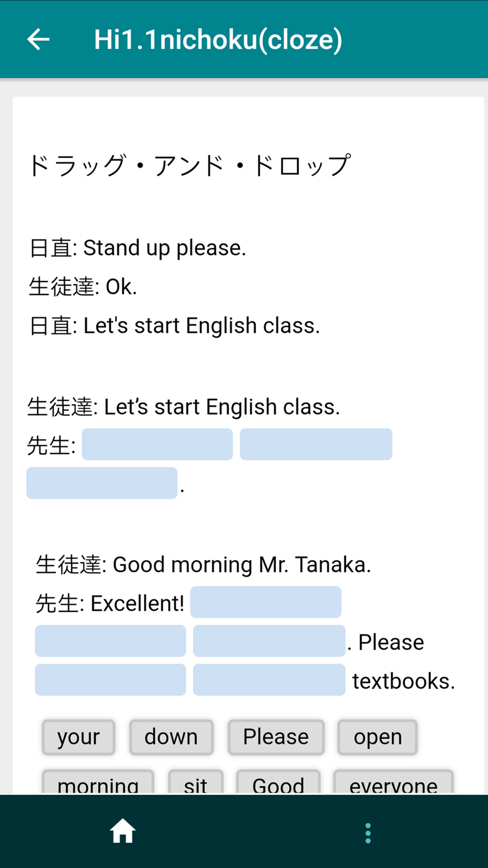Click the ドラッグ・アンド・ドロップ heading

[x=190, y=165]
